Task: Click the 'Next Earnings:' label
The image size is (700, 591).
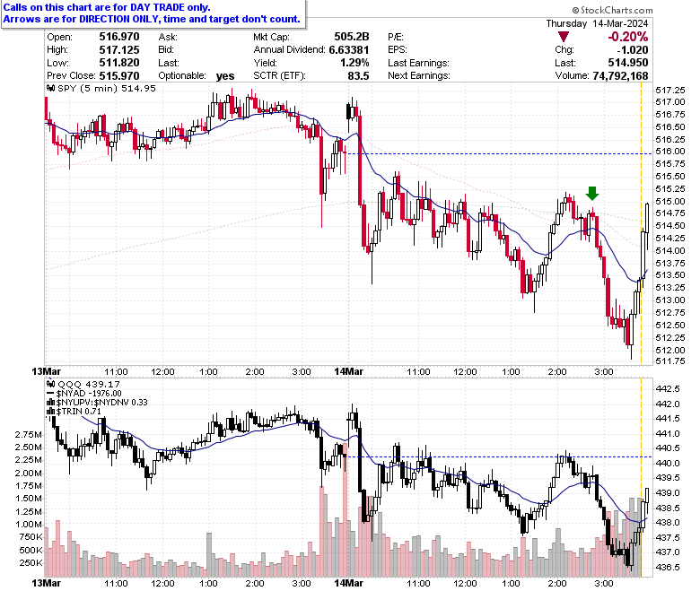Action: [x=419, y=76]
